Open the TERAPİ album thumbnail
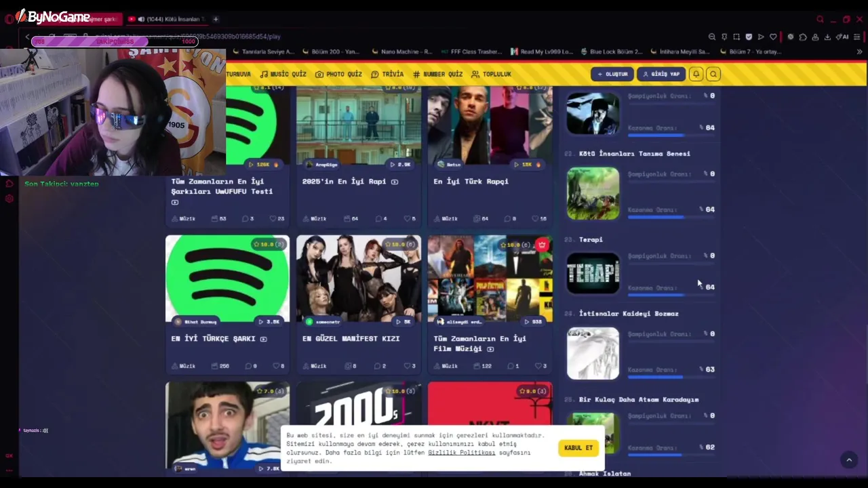The height and width of the screenshot is (488, 868). [x=593, y=273]
